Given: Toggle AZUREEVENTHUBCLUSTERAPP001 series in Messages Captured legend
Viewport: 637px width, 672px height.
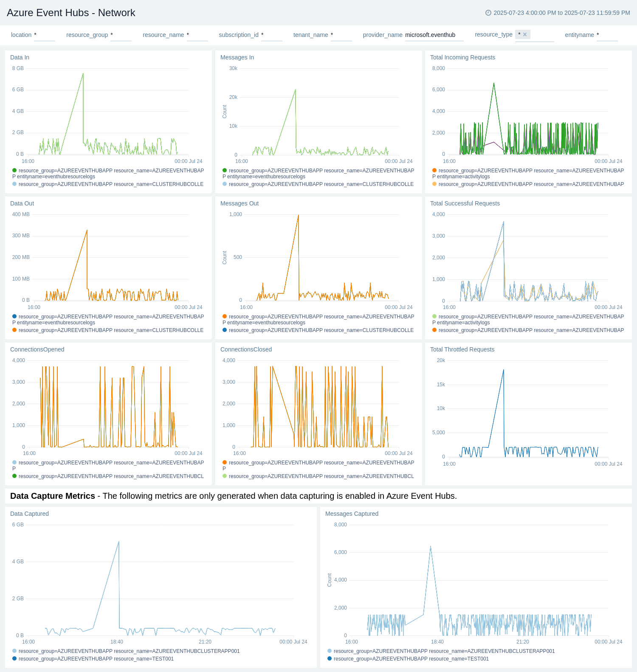Looking at the screenshot, I should point(441,651).
